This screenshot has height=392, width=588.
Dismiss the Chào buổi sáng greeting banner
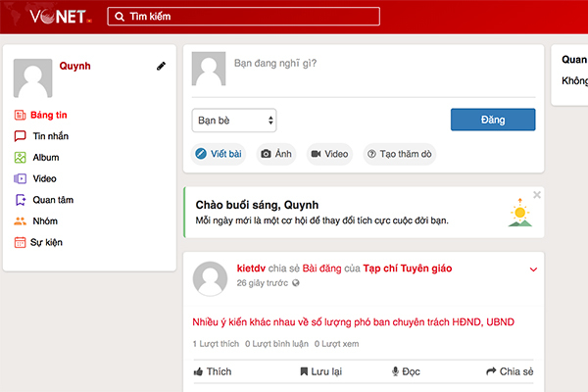pyautogui.click(x=536, y=195)
